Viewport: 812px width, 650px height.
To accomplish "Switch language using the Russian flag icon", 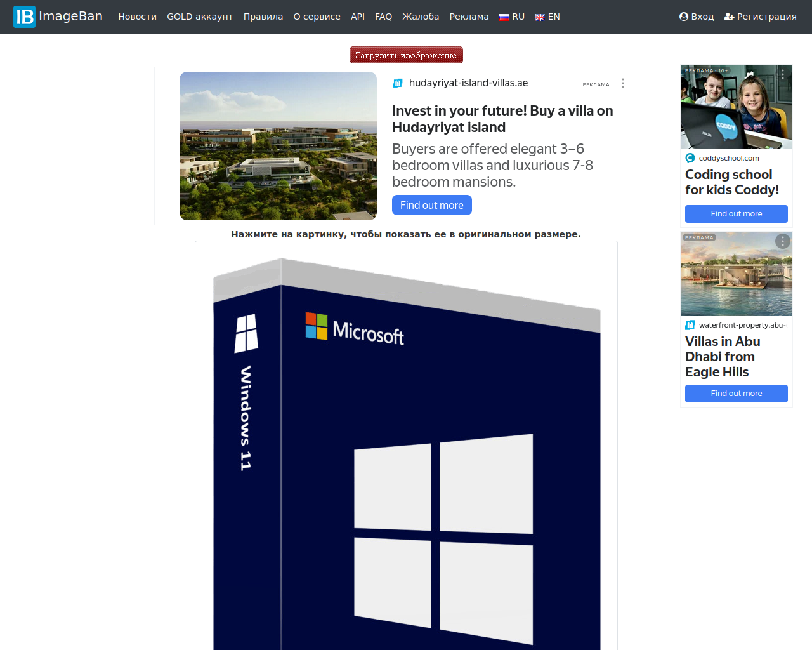I will tap(504, 17).
